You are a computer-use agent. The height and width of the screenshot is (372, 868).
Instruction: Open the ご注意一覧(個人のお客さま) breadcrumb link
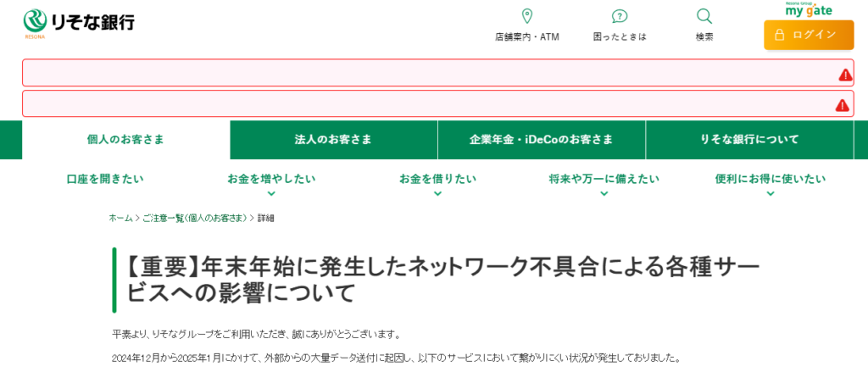(x=194, y=219)
